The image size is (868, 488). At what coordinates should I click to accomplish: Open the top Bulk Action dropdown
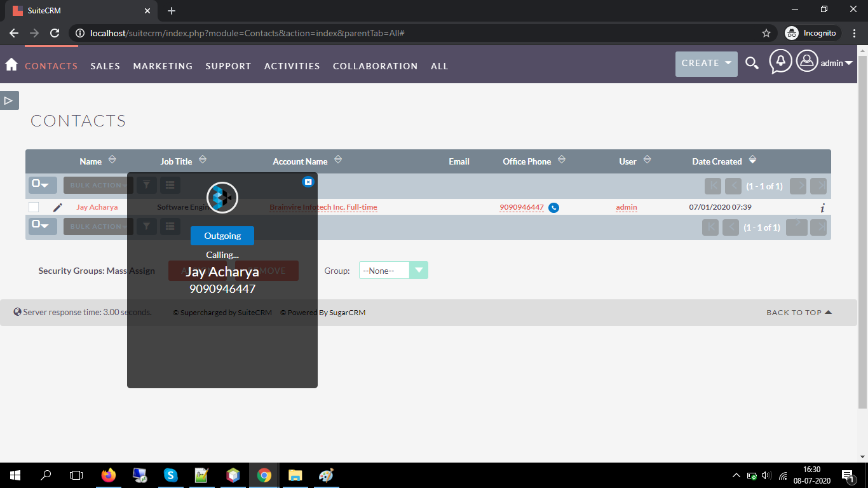pos(98,185)
